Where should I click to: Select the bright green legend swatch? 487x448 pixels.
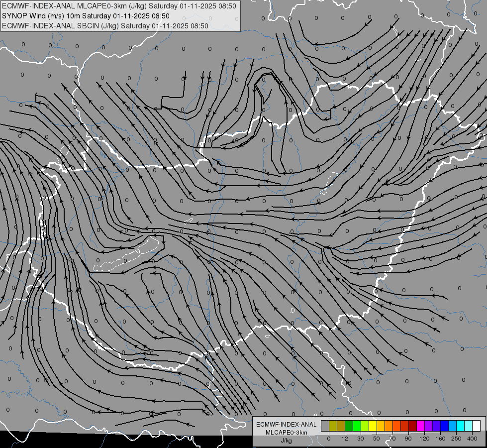357,426
